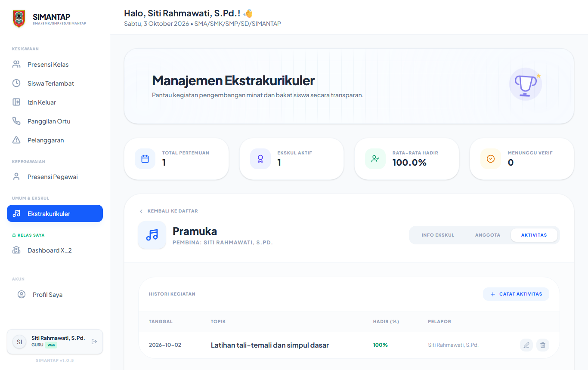Open Ekstrakurikuler in the sidebar
Screen dimensions: 588x370
coord(55,213)
